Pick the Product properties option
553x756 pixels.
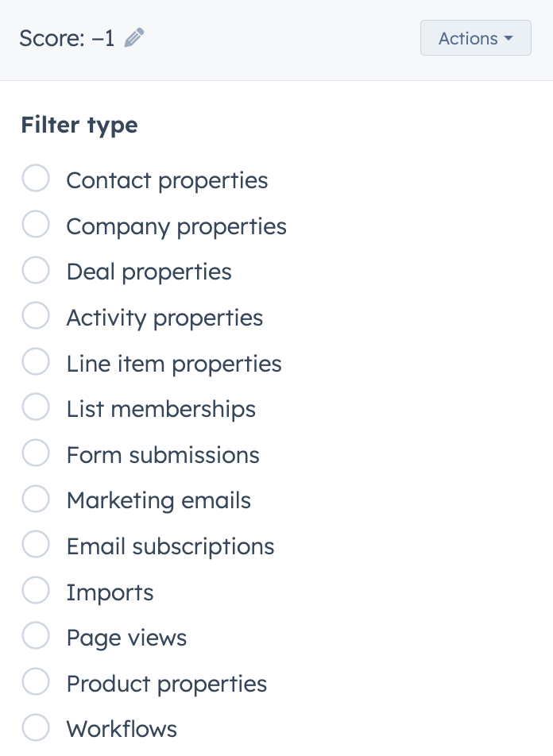[36, 683]
